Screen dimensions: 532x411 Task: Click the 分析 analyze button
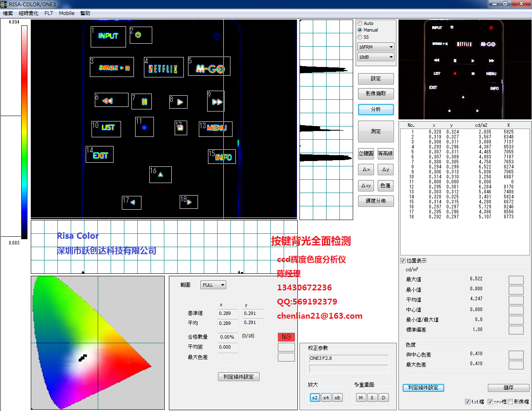[376, 109]
